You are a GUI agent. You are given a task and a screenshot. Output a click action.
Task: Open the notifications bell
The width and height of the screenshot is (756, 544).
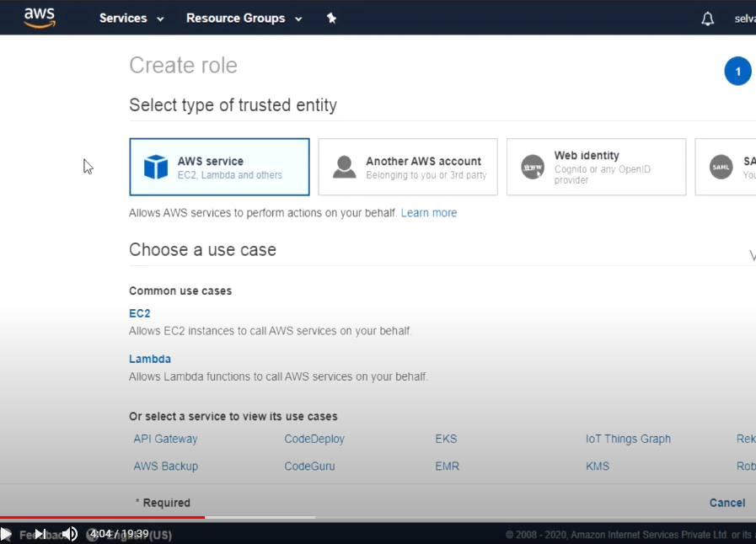pyautogui.click(x=707, y=19)
